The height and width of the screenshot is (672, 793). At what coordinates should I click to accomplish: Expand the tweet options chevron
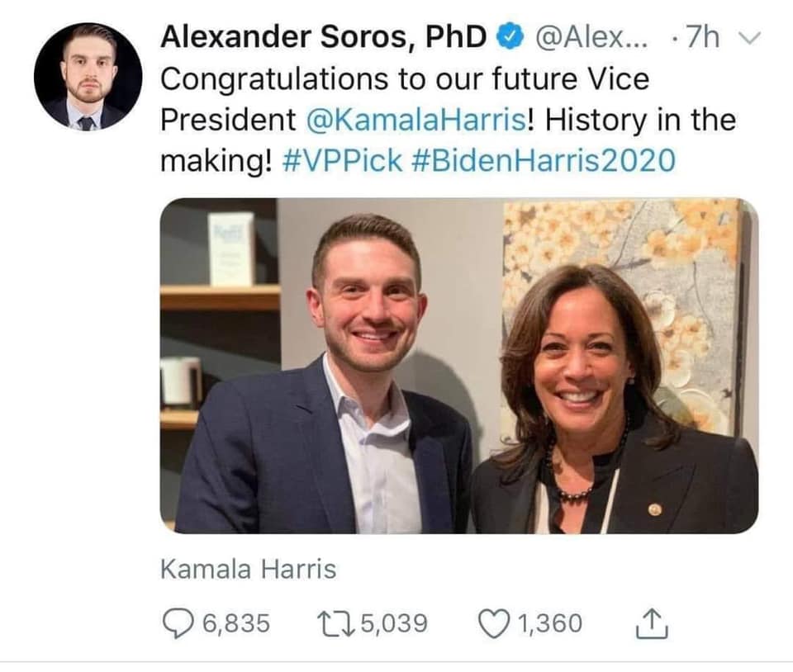tap(749, 39)
